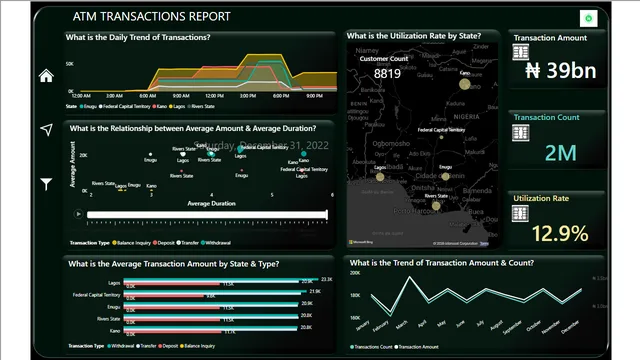Click the Kano bubble on the map
Viewport: 640px width, 360px height.
(464, 84)
